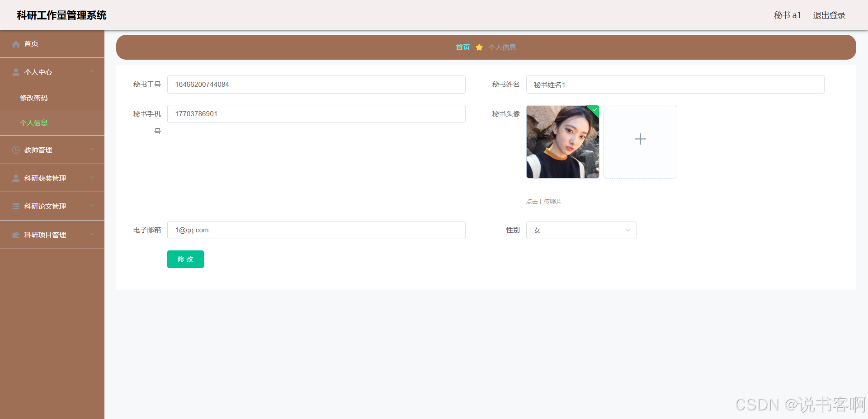Screen dimensions: 868x419
Task: Click the briefcase icon beside 科研项目管理
Action: click(16, 235)
